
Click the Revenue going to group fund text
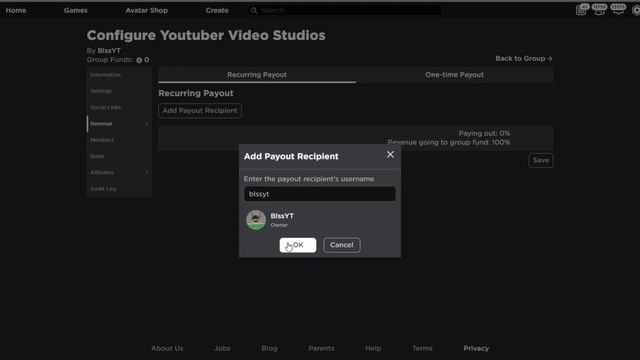(x=449, y=142)
